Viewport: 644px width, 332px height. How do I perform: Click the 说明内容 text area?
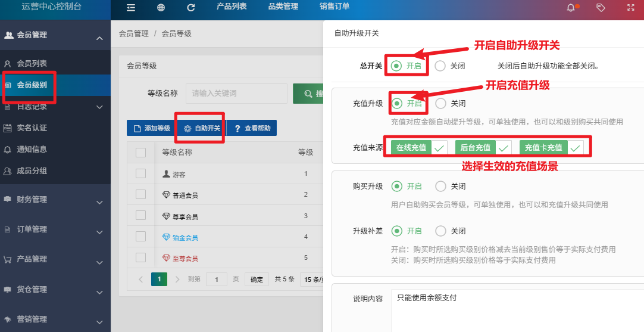tap(517, 311)
